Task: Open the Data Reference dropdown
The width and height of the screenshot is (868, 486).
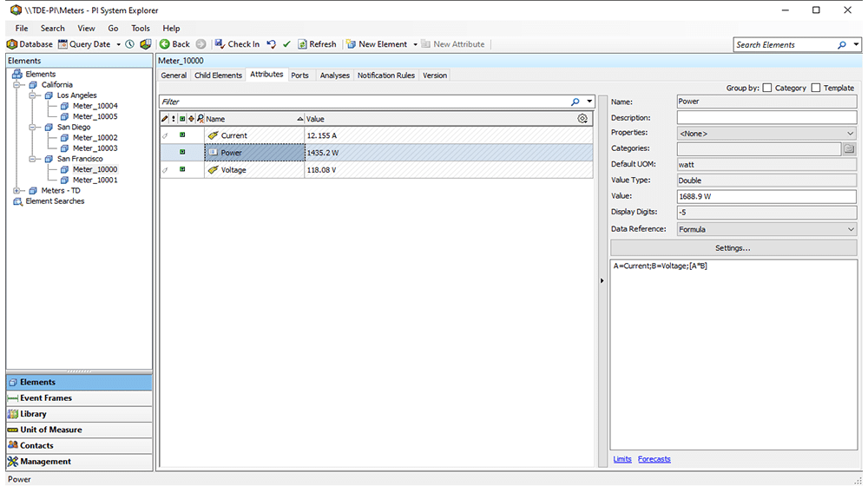Action: [x=849, y=229]
